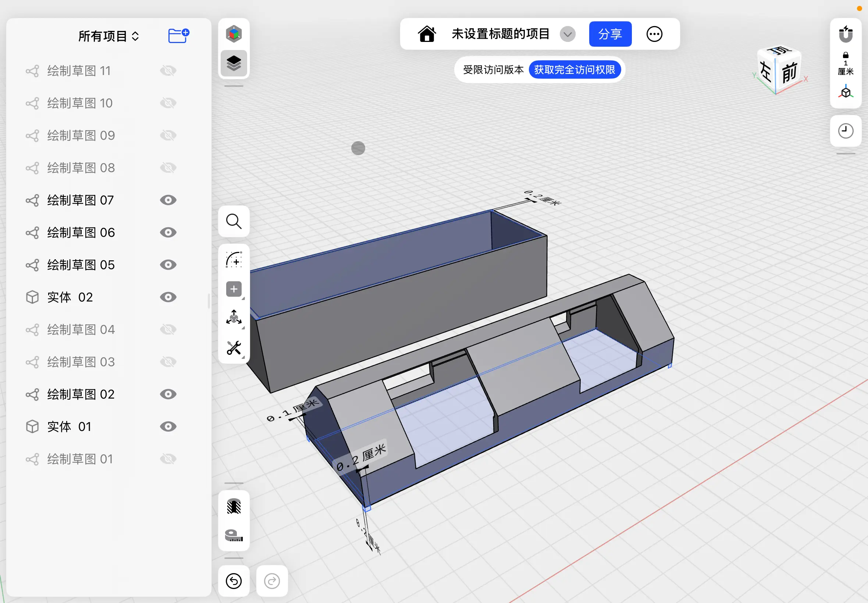Show hidden sketch 绘制草图 11

pyautogui.click(x=168, y=71)
